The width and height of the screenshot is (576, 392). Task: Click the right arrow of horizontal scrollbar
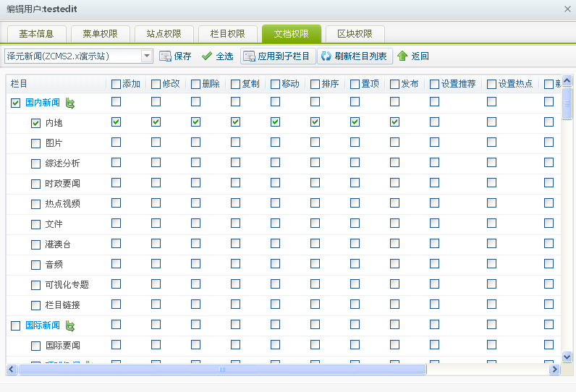[554, 370]
